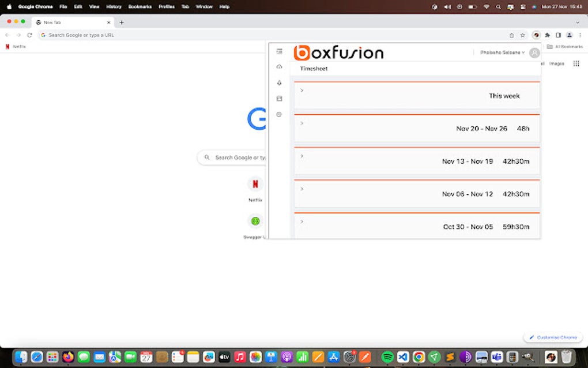The height and width of the screenshot is (368, 588).
Task: Open the timesheet card icon in the sidebar
Action: click(279, 98)
